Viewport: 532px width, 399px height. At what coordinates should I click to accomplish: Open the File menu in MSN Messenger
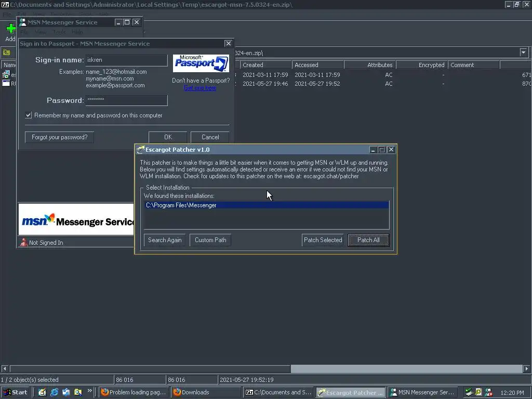click(24, 32)
